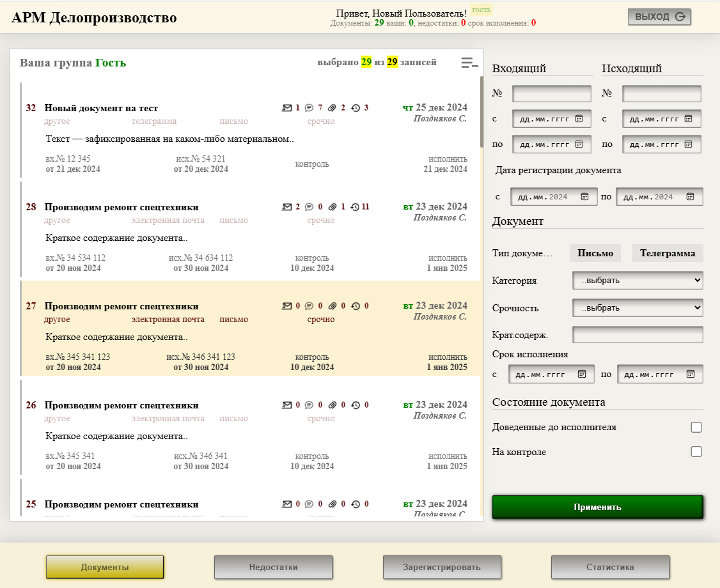
Task: Open calendar picker for Исходящий 'по' date
Action: pos(688,144)
